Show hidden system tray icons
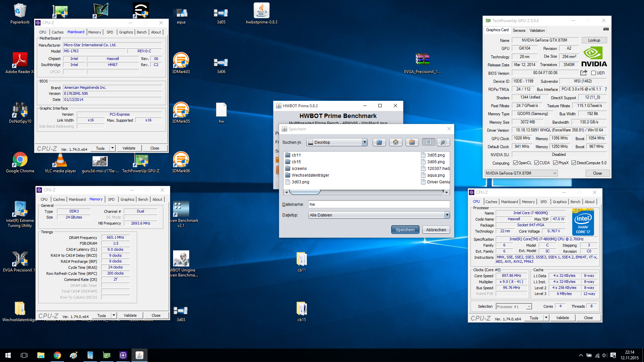Viewport: 644px width, 362px height. point(581,355)
